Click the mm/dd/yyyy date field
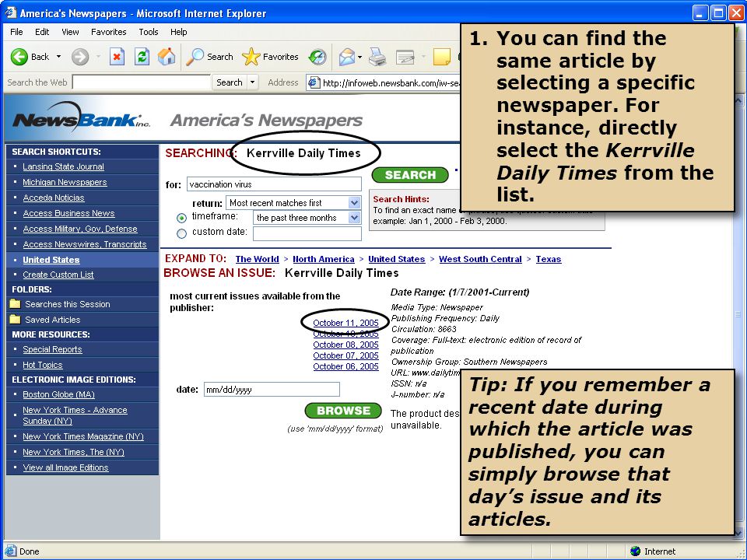Image resolution: width=747 pixels, height=560 pixels. coord(272,390)
